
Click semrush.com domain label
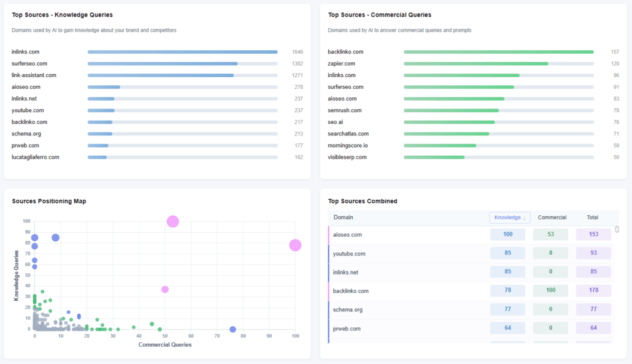point(345,110)
